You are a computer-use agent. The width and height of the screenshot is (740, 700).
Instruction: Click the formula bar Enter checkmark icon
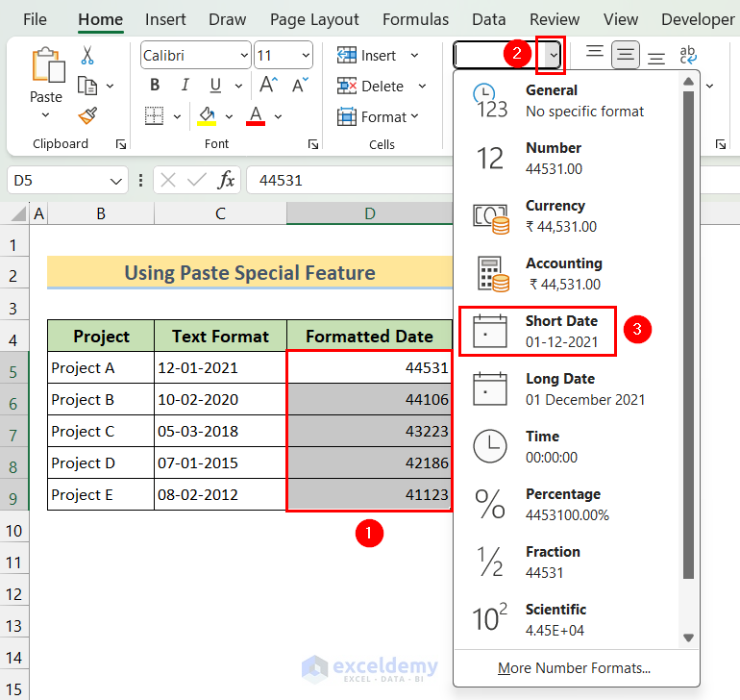point(196,180)
